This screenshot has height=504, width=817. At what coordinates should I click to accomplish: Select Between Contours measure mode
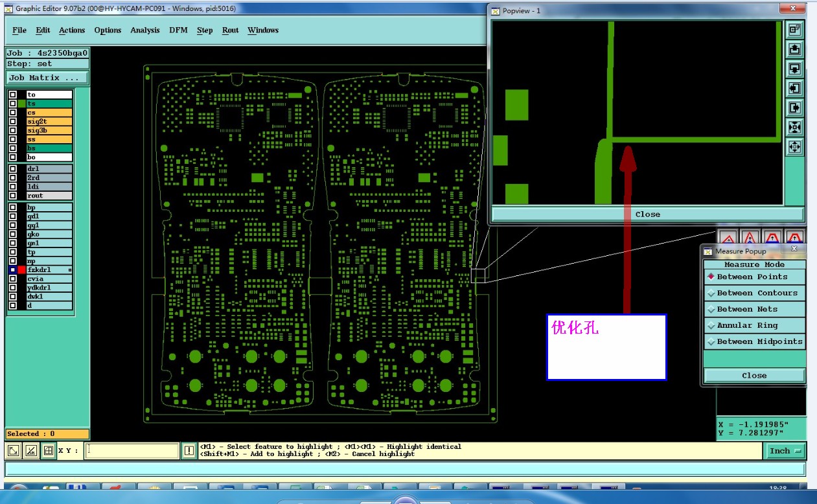point(755,293)
